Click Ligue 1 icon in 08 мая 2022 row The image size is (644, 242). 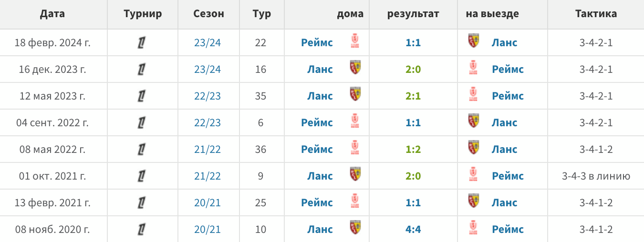(141, 150)
